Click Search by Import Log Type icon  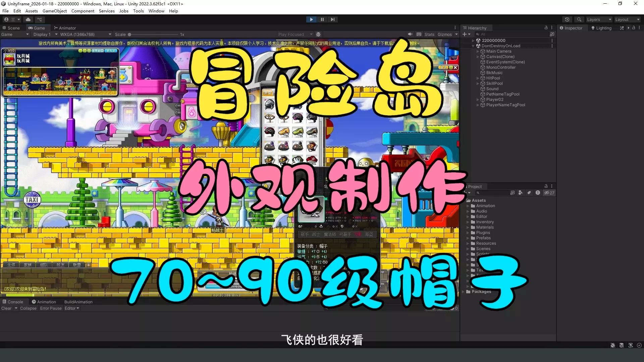(x=538, y=193)
